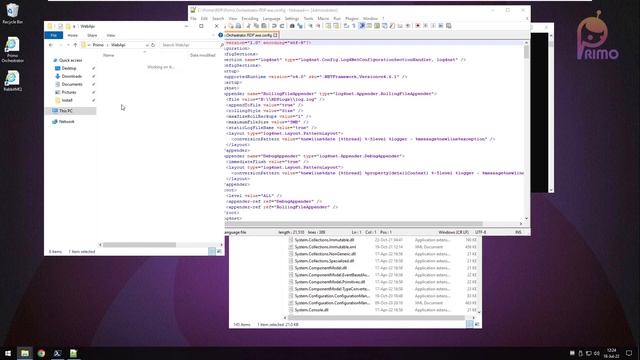Select System.ComponentModel.dll file

click(320, 268)
